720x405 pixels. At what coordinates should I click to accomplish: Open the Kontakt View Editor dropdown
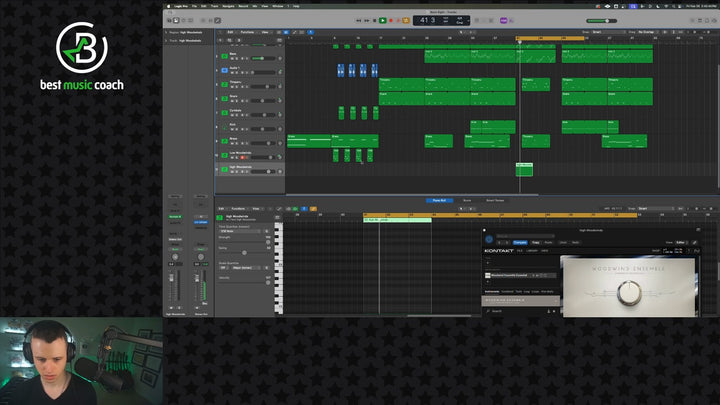click(681, 242)
